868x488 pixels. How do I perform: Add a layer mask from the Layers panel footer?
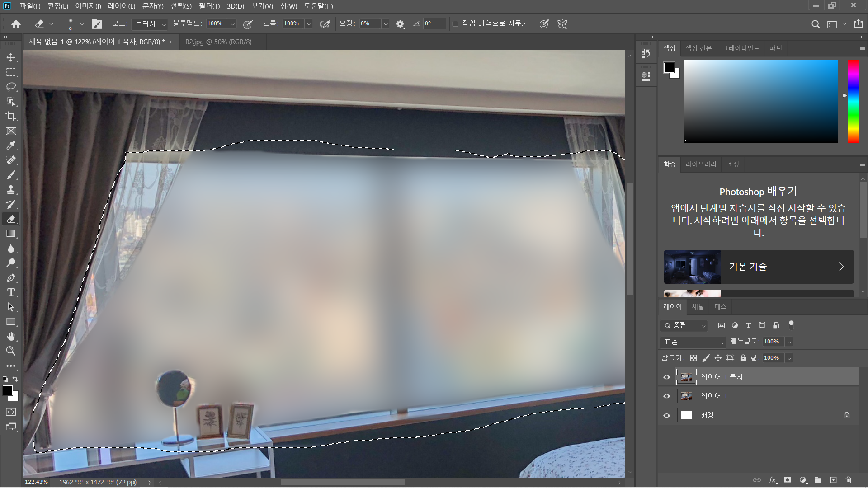[788, 480]
